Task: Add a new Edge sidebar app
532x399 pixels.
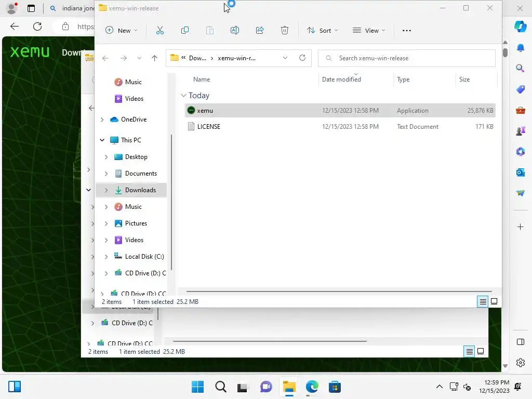Action: pyautogui.click(x=520, y=227)
